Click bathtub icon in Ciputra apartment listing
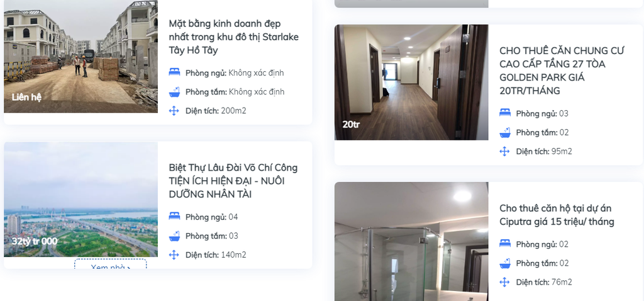 click(x=505, y=263)
